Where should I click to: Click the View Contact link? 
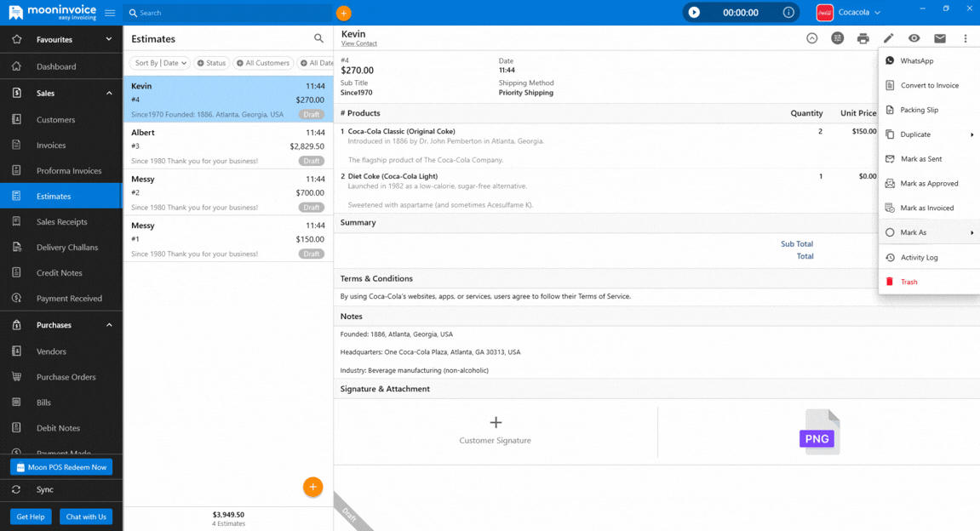tap(358, 43)
